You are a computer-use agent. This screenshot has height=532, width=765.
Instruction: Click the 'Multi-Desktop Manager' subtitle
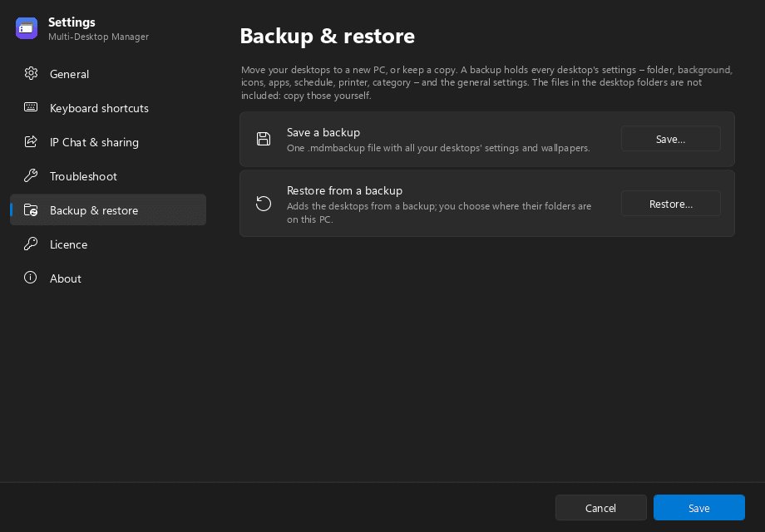(99, 37)
